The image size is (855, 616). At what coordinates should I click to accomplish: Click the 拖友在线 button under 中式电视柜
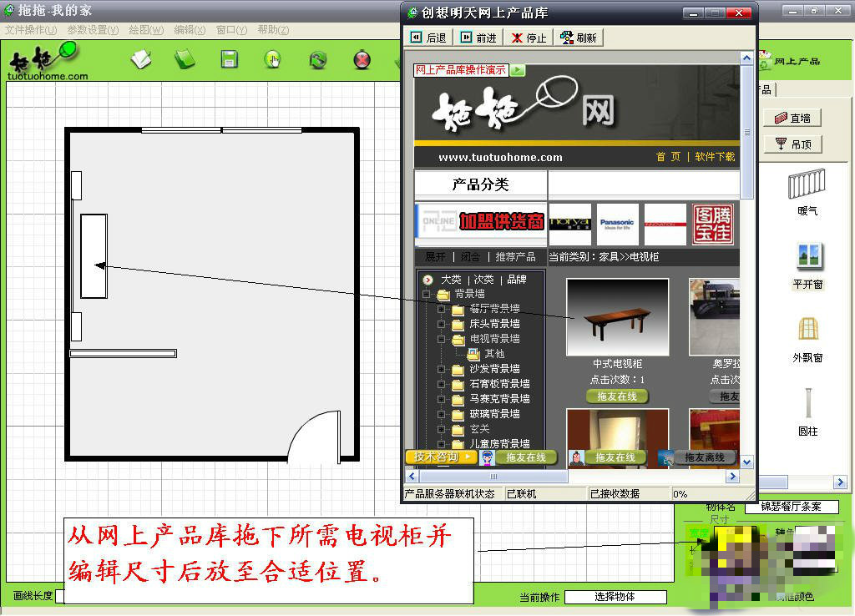[x=617, y=396]
